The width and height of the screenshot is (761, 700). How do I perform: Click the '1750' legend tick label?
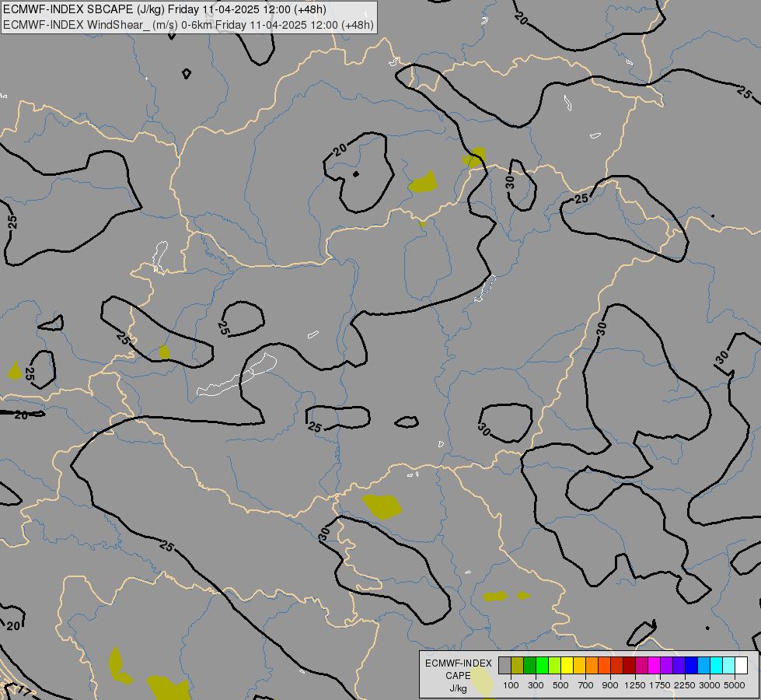click(x=660, y=685)
